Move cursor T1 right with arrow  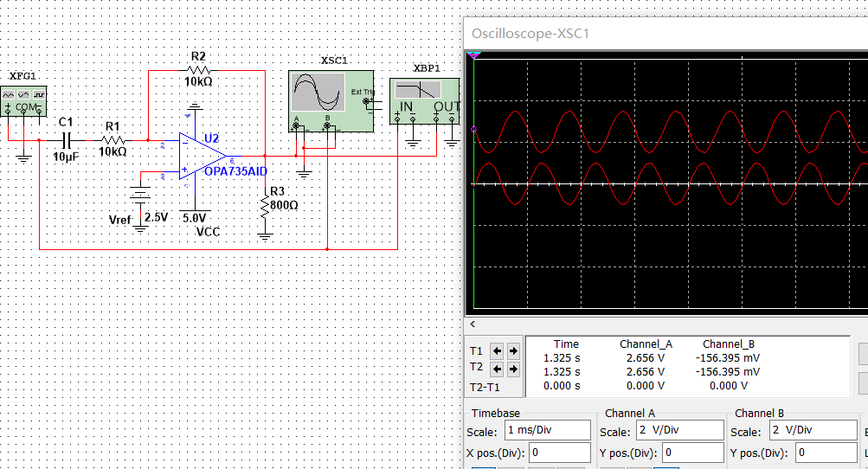[x=513, y=350]
